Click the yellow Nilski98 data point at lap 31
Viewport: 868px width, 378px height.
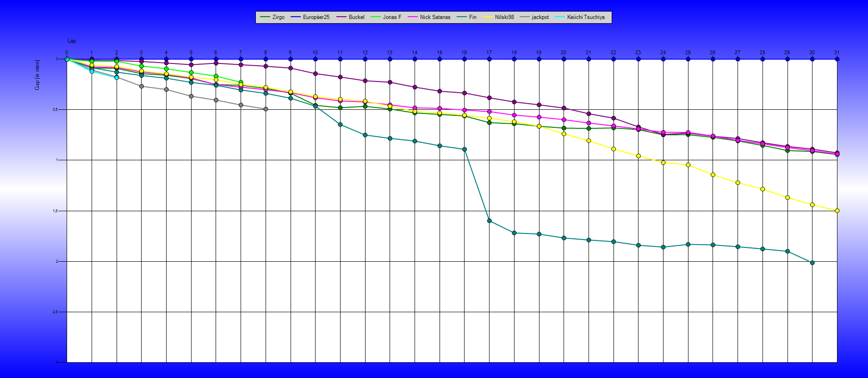click(837, 211)
